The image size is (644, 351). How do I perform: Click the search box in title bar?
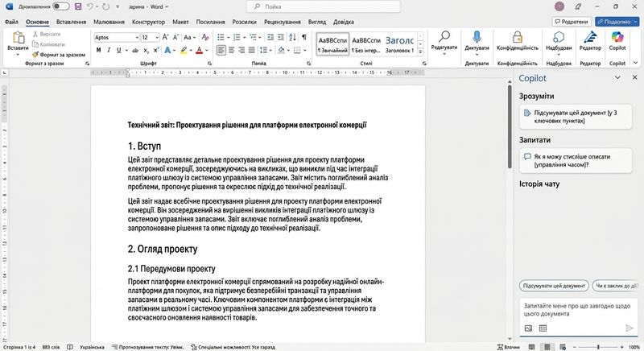(324, 6)
